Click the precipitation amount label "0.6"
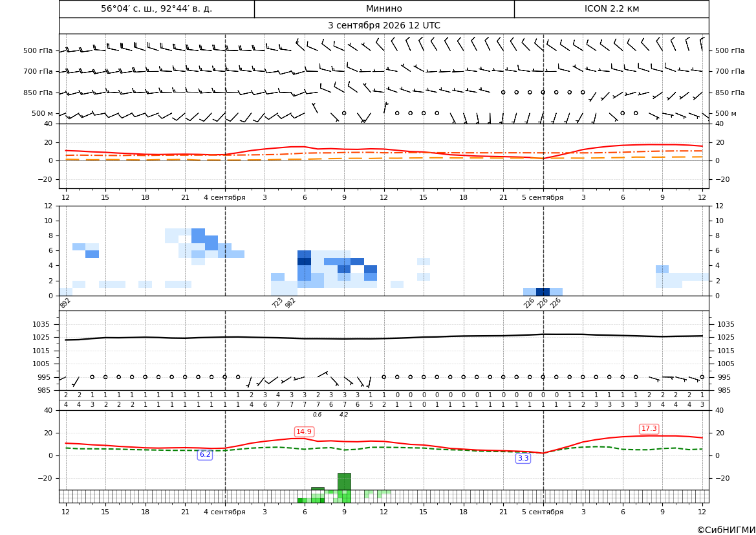Viewport: 756px width, 535px height. [318, 415]
